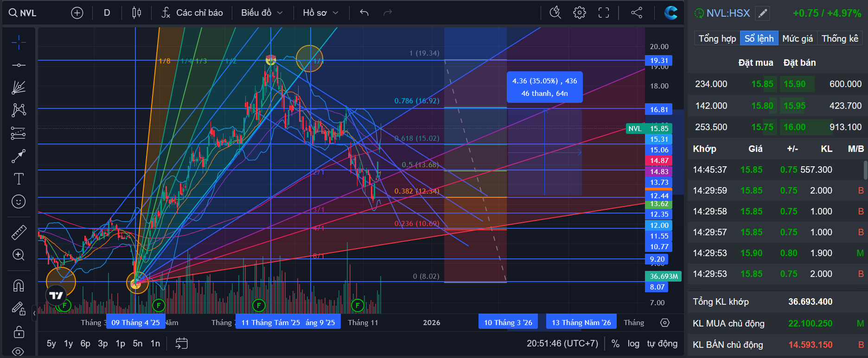
Task: Select the ruler measure tool
Action: 19,232
